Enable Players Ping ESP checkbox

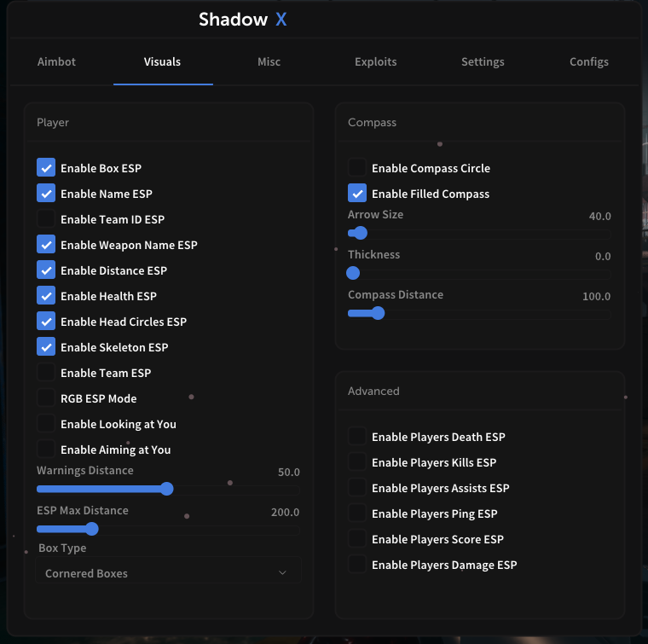(x=357, y=513)
